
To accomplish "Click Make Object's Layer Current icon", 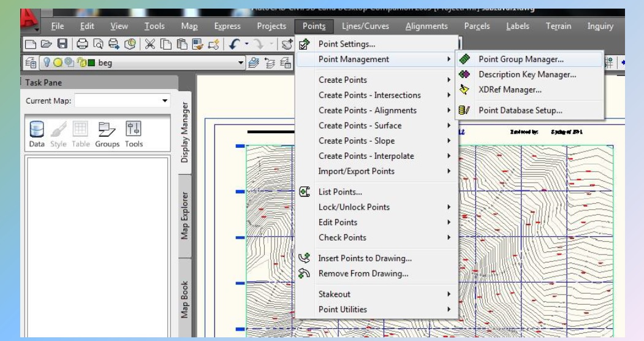I will coord(254,63).
